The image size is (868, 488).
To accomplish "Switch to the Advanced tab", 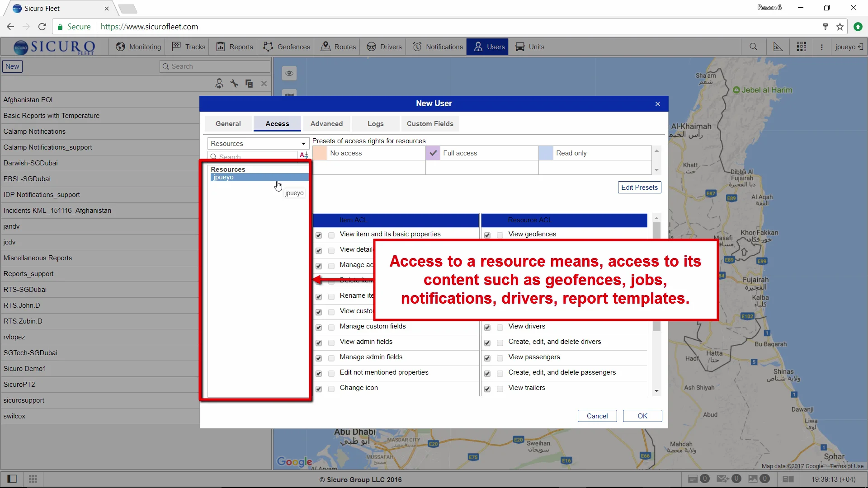I will pos(326,124).
